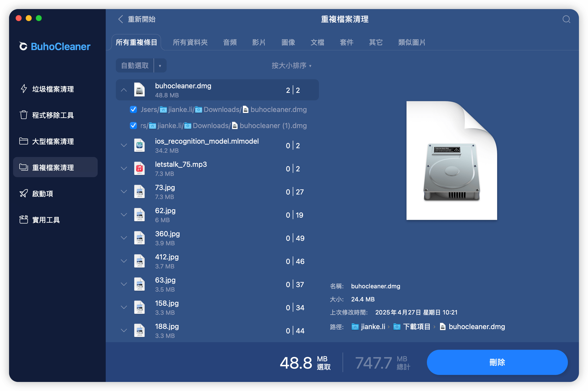Click the 188.jpg file icon
588x391 pixels.
coord(139,331)
